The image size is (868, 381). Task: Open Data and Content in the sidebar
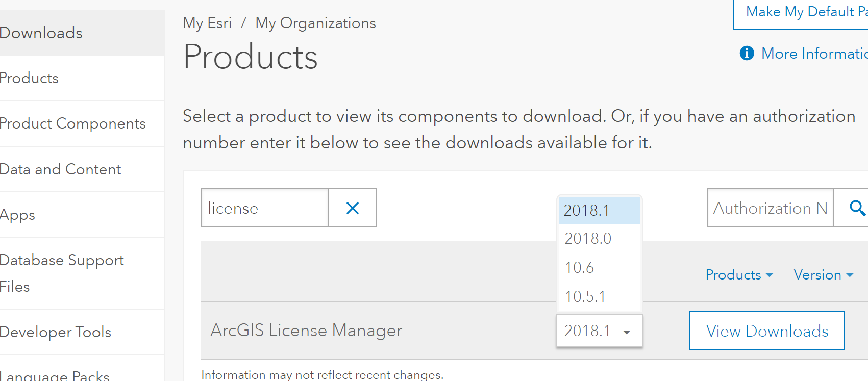click(x=61, y=169)
